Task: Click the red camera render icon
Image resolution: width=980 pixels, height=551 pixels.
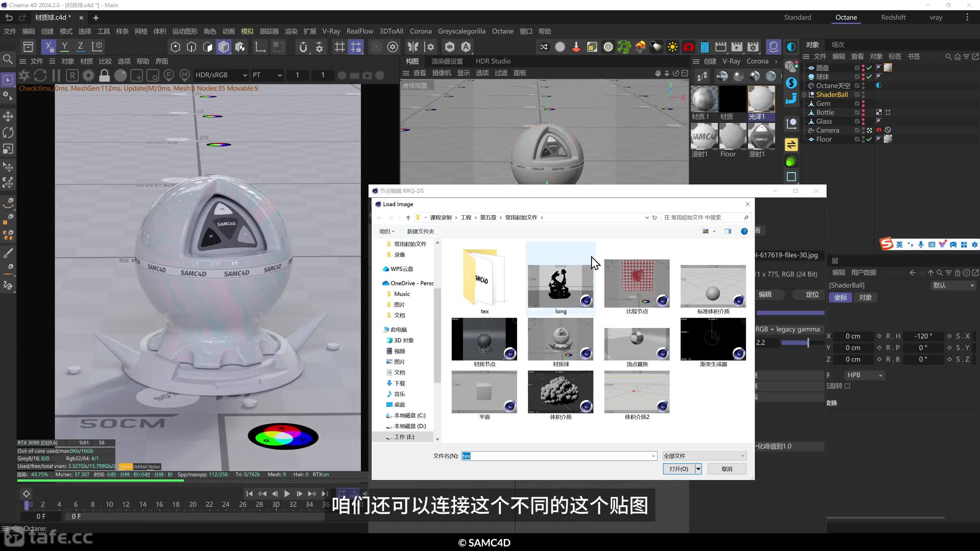Action: point(688,47)
